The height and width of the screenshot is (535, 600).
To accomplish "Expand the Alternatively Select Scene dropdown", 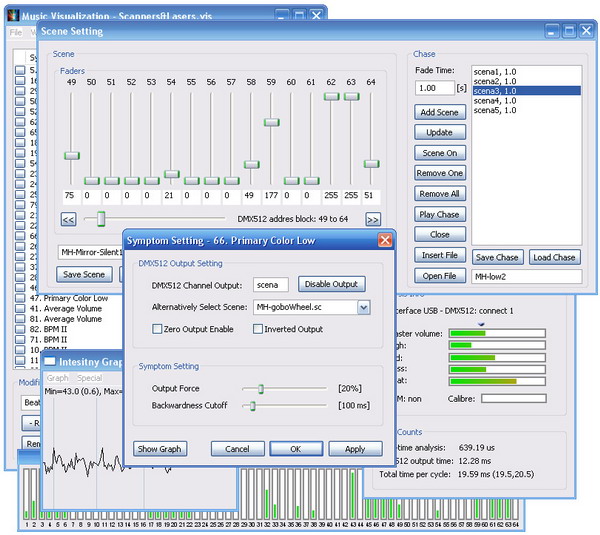I will pyautogui.click(x=363, y=308).
